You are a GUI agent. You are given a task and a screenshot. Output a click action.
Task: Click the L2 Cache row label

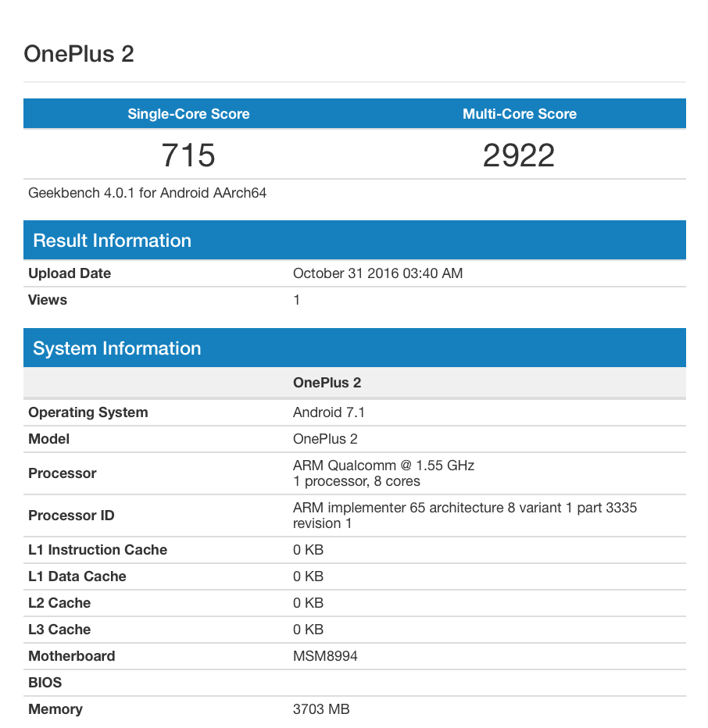59,603
